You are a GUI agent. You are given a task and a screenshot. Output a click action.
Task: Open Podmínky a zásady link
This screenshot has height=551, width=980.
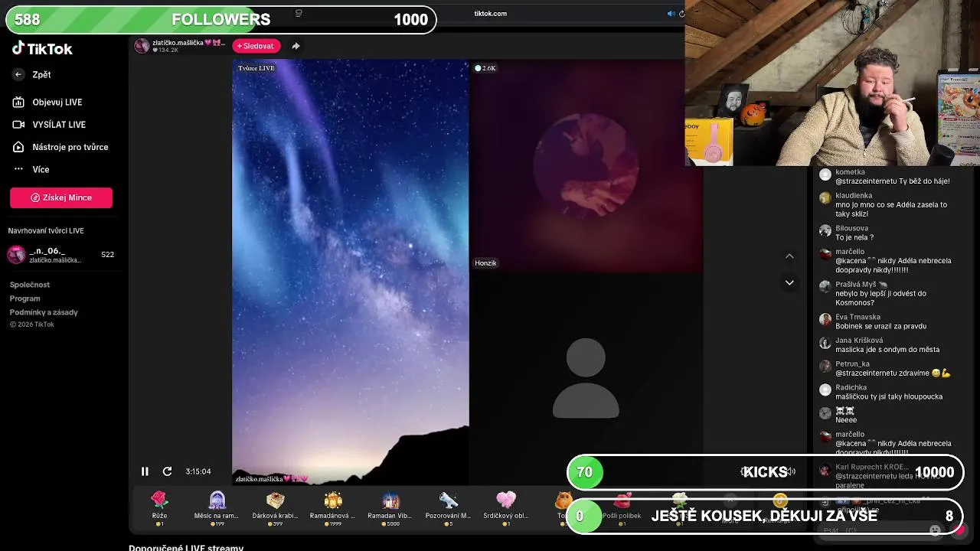[44, 312]
